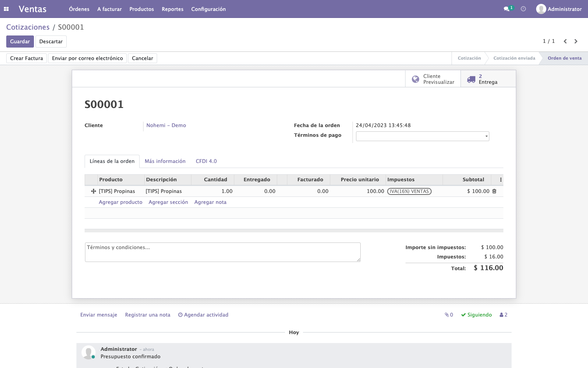This screenshot has height=368, width=588.
Task: Go to next record arrow
Action: [x=576, y=41]
